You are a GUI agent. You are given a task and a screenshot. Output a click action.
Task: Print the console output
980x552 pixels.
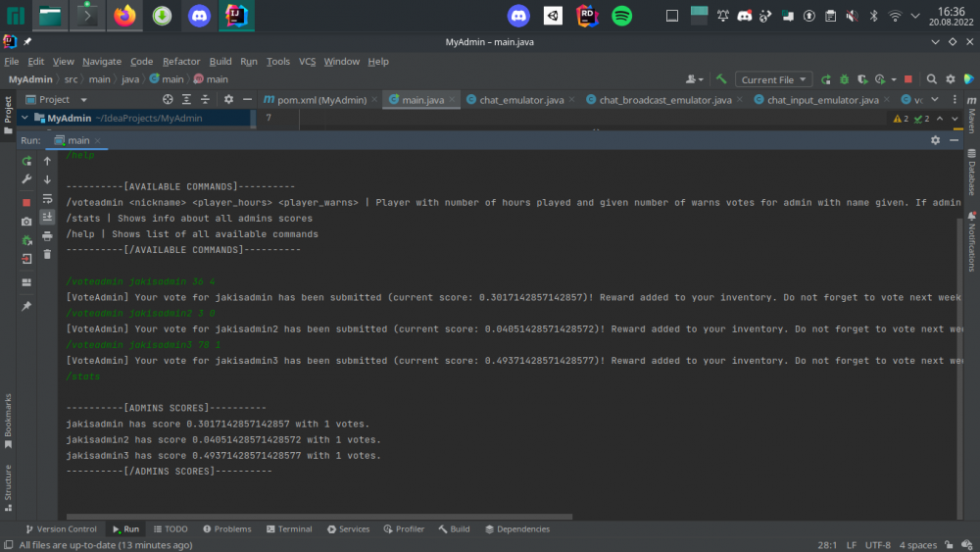(47, 236)
